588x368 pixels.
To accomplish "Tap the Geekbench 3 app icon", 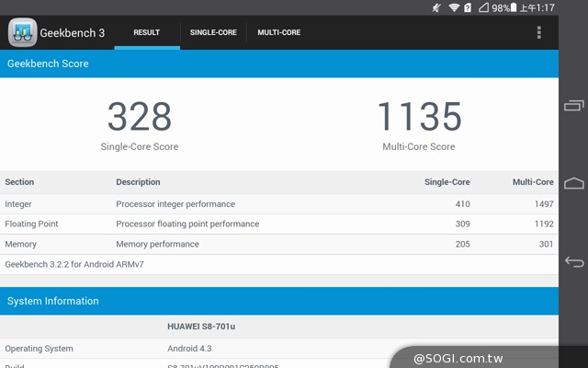I will [x=22, y=33].
